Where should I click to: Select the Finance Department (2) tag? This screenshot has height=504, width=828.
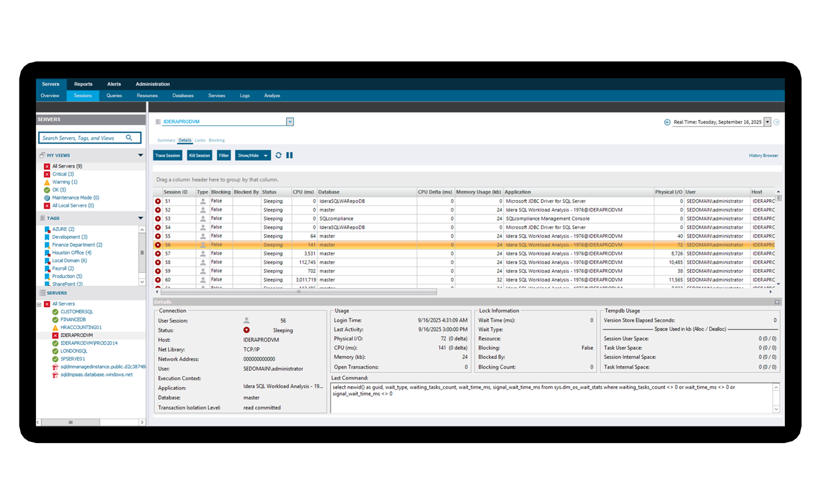tap(77, 245)
